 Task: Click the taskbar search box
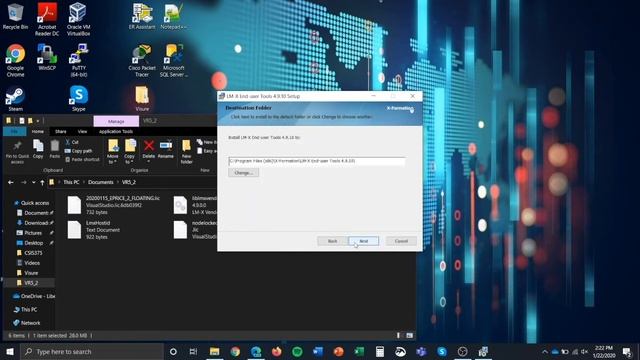[92, 352]
